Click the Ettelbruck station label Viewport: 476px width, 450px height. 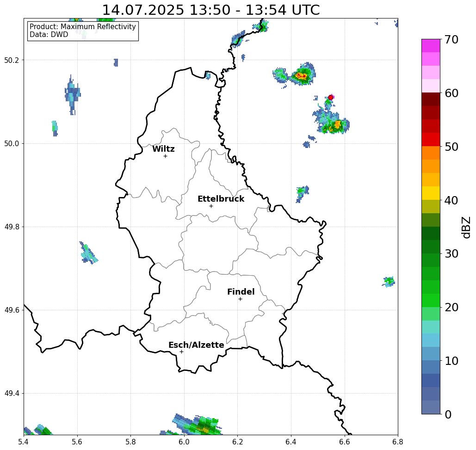(x=221, y=199)
